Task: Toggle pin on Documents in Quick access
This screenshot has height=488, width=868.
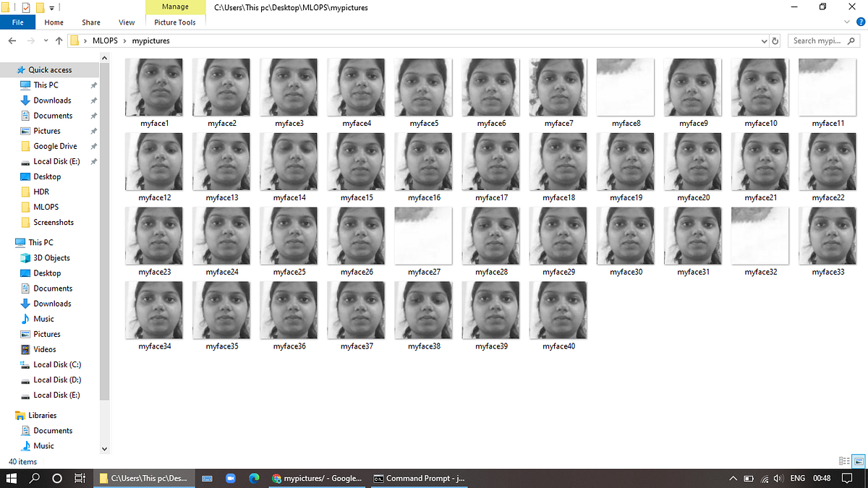Action: [93, 115]
